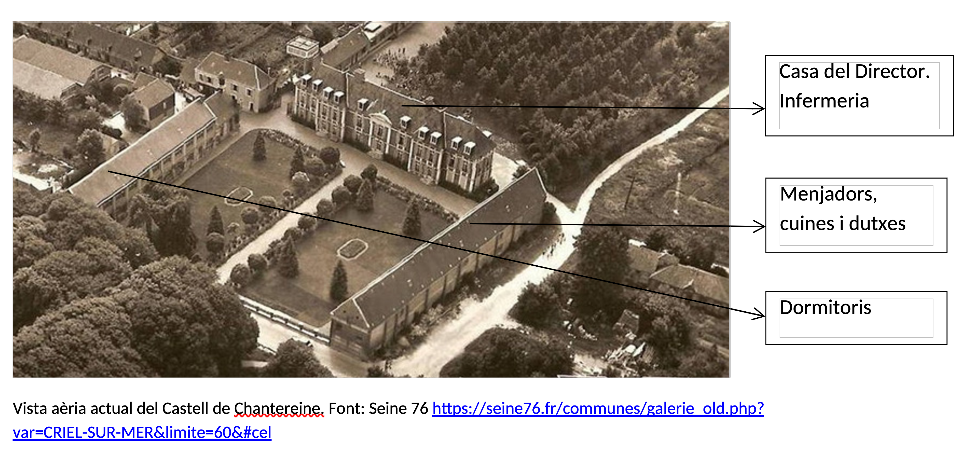The image size is (980, 457).
Task: Click the word 'Infermeria' in the label
Action: 824,101
